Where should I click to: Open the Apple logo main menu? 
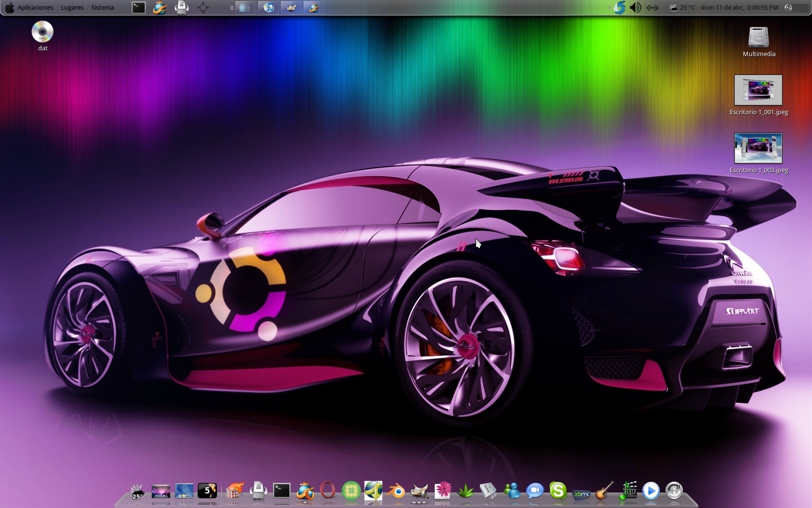point(9,7)
